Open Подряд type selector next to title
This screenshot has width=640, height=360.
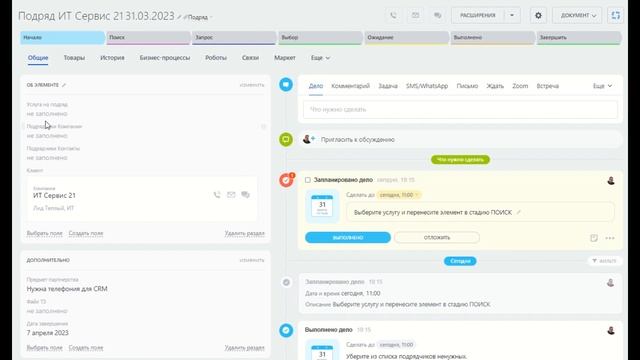click(x=200, y=17)
